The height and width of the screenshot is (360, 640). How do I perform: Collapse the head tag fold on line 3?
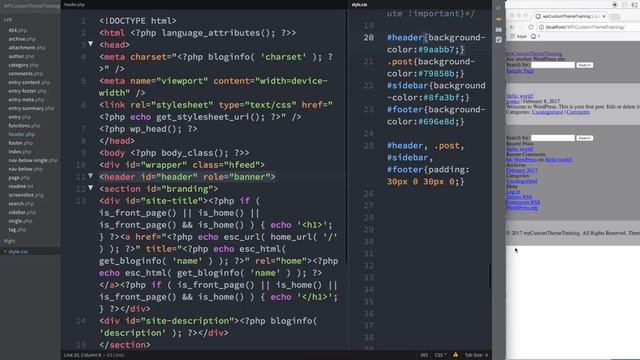coord(91,44)
